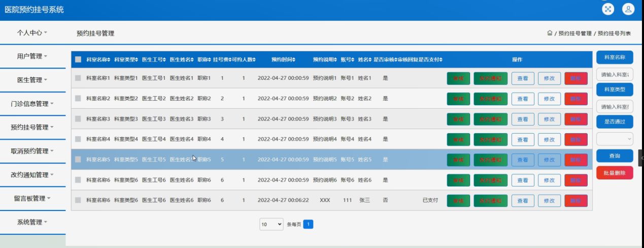The width and height of the screenshot is (644, 248).
Task: Expand the 门诊信息管理 sidebar menu
Action: click(x=32, y=104)
